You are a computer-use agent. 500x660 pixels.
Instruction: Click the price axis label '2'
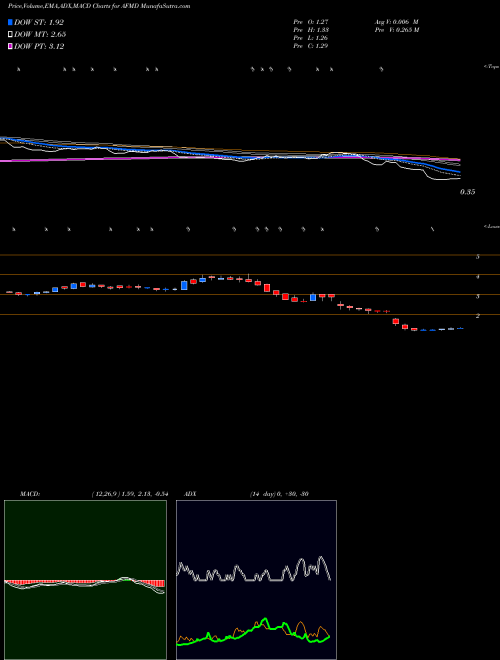coord(478,316)
